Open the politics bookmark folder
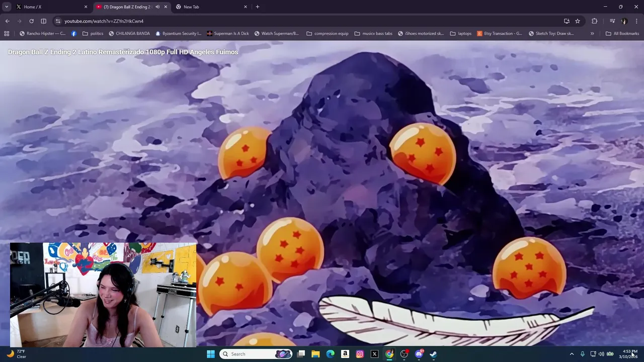Screen dimensions: 644x362 click(x=93, y=34)
